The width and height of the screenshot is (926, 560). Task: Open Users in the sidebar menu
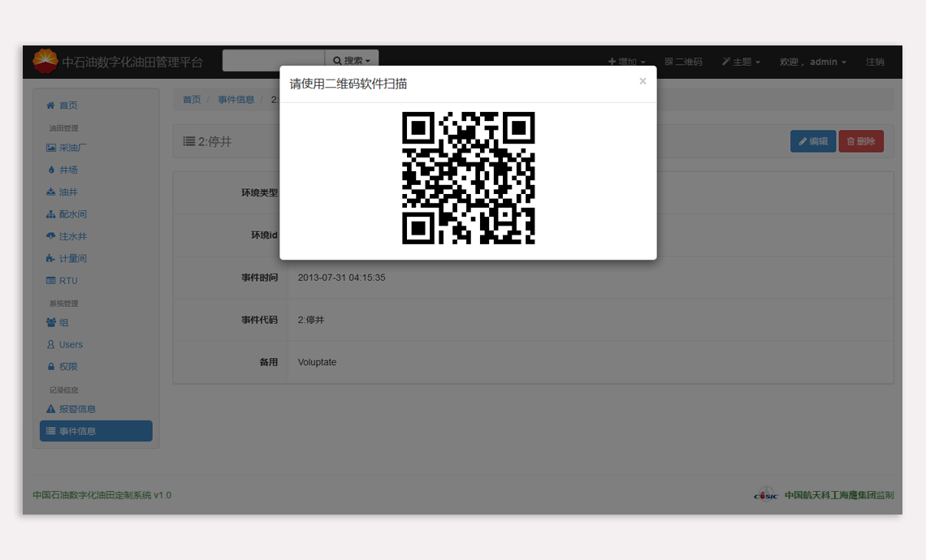71,345
